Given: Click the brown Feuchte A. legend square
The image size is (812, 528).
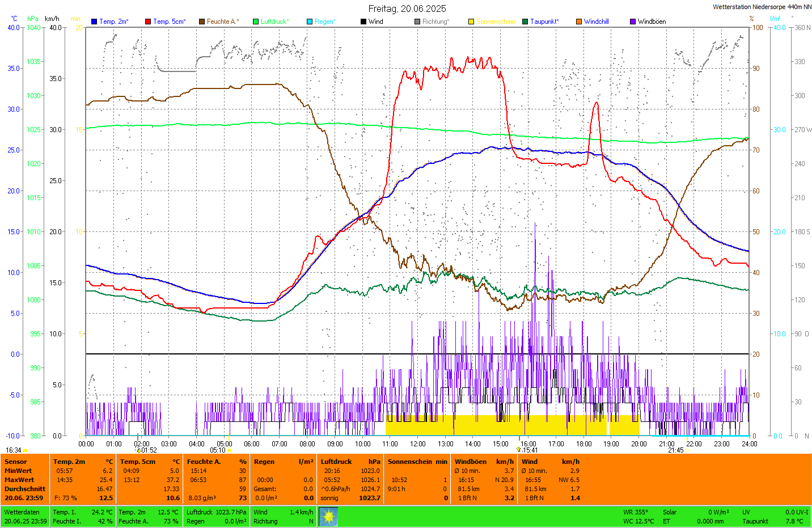Looking at the screenshot, I should tap(202, 22).
